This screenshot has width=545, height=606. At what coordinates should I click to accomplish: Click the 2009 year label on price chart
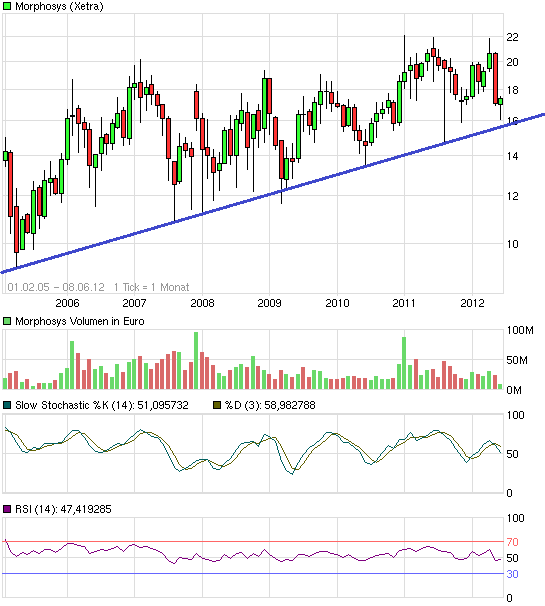click(x=269, y=303)
